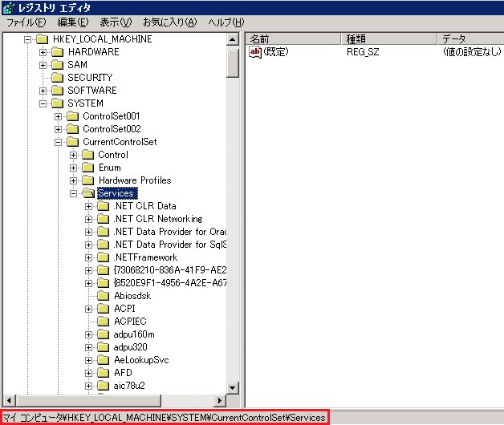Open the ファイル(F) menu
This screenshot has width=504, height=425.
[x=26, y=22]
